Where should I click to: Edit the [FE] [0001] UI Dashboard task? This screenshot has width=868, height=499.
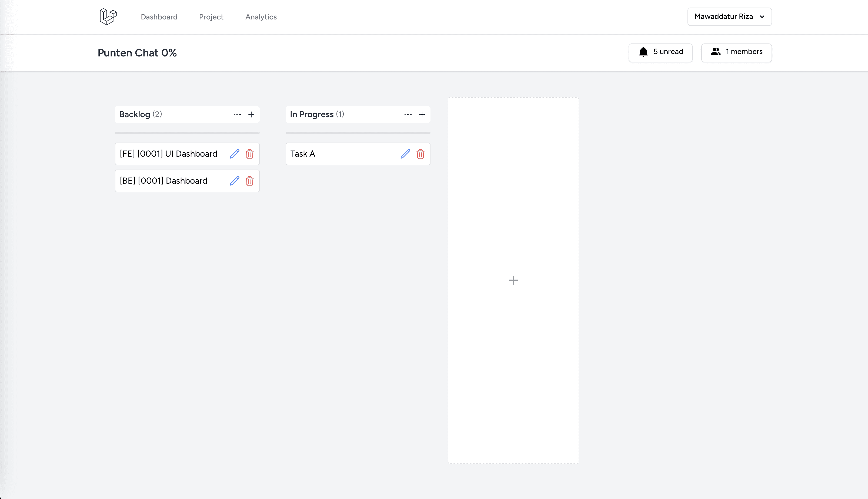[x=235, y=154]
